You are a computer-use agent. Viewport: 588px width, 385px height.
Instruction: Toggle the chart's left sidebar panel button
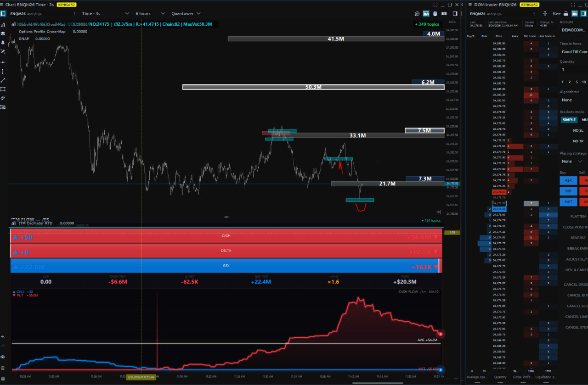[x=3, y=14]
